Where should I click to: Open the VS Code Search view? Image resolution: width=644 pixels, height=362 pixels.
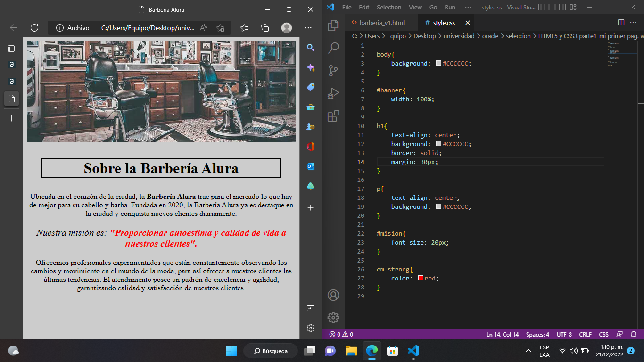[x=333, y=48]
